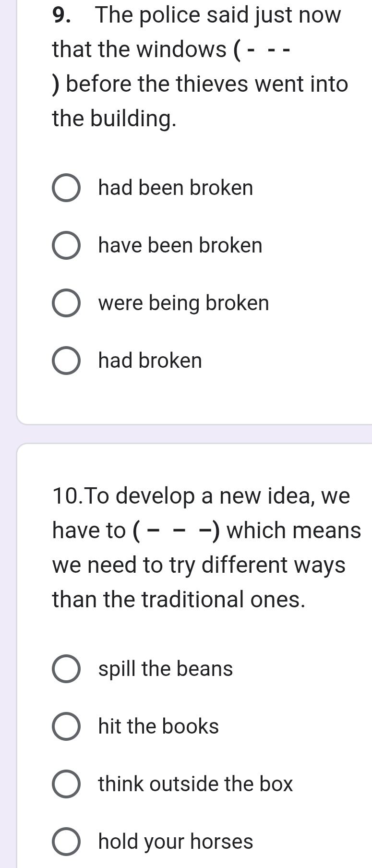Tap the 'had broken' answer label
Image resolution: width=372 pixels, height=868 pixels.
[150, 361]
